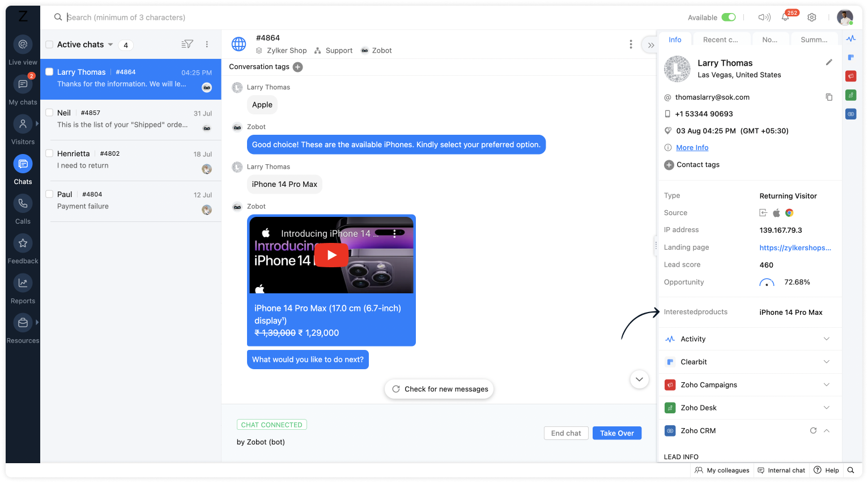Click Check for new messages
This screenshot has width=868, height=483.
click(439, 389)
